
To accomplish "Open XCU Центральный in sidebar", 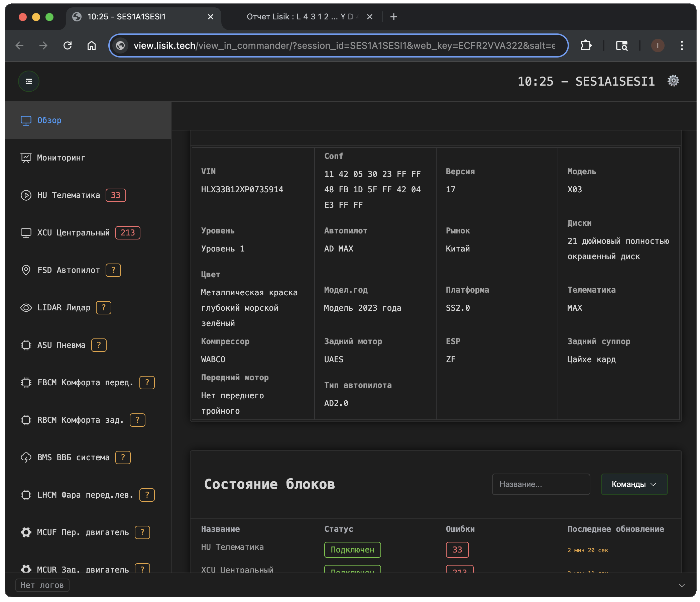I will pos(88,233).
